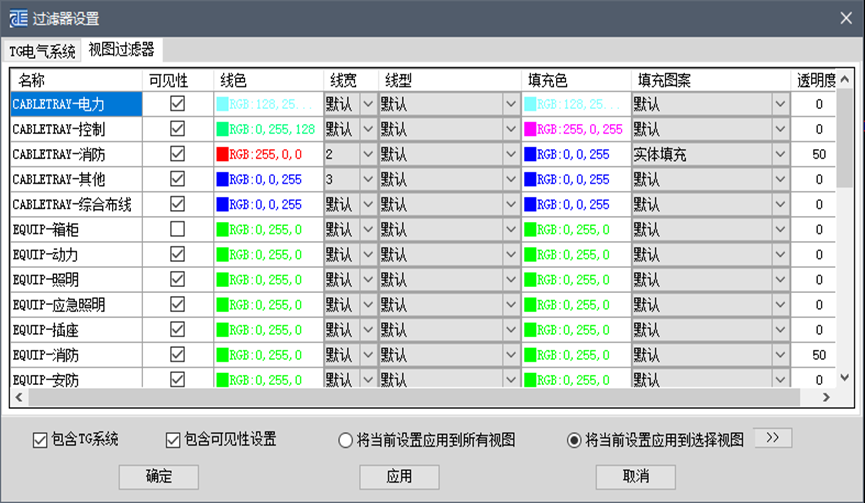Click the 应用 button
This screenshot has width=865, height=503.
click(x=399, y=477)
